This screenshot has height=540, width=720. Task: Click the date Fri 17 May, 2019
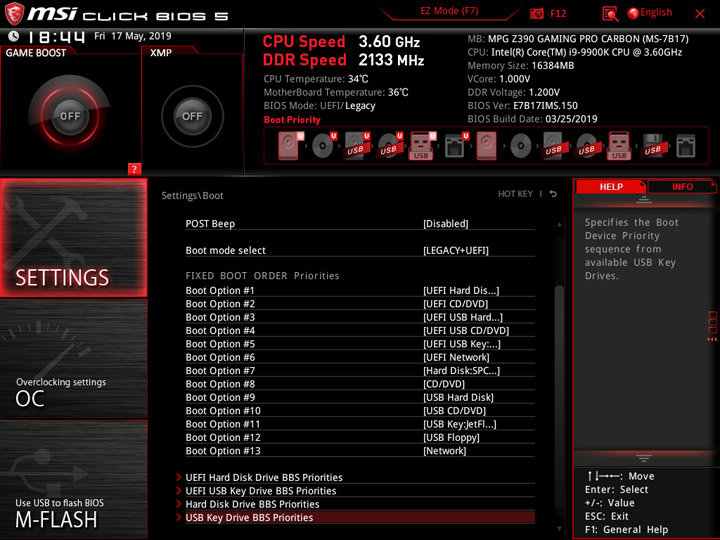point(133,36)
